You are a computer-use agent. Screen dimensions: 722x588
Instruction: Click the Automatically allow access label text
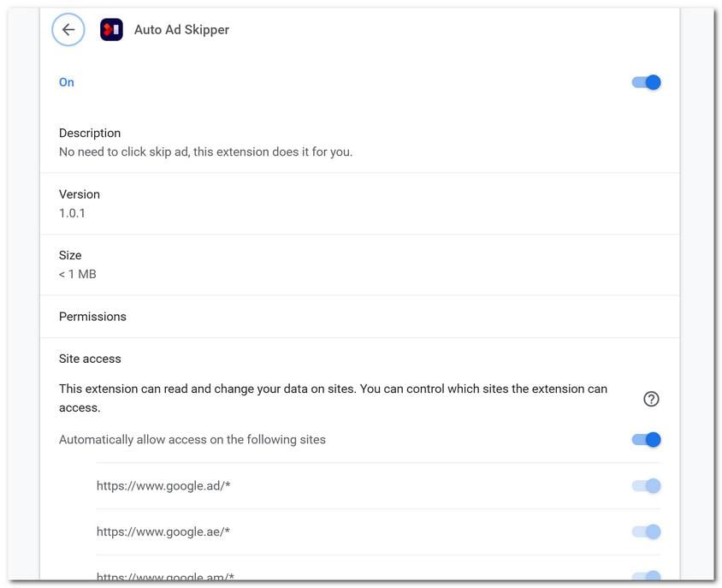point(192,440)
